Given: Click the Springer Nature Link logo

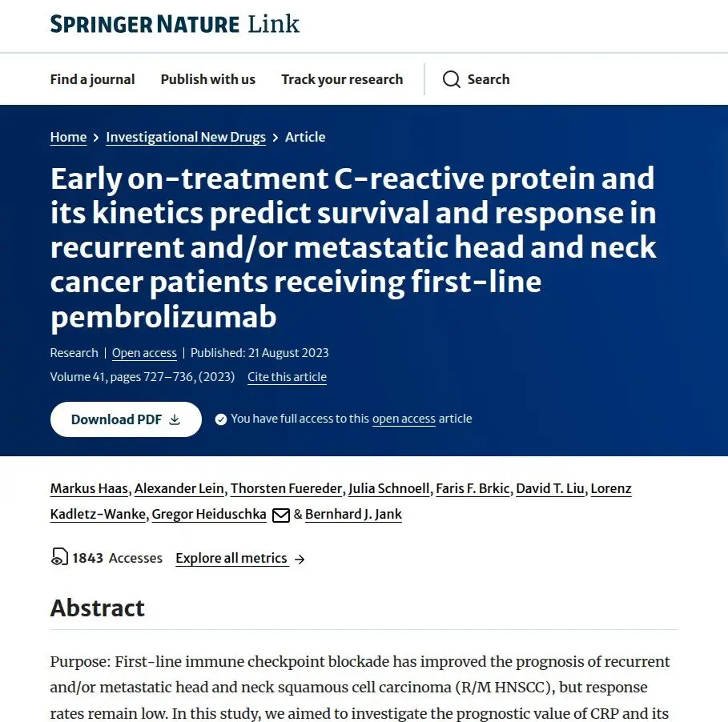Looking at the screenshot, I should click(x=175, y=24).
